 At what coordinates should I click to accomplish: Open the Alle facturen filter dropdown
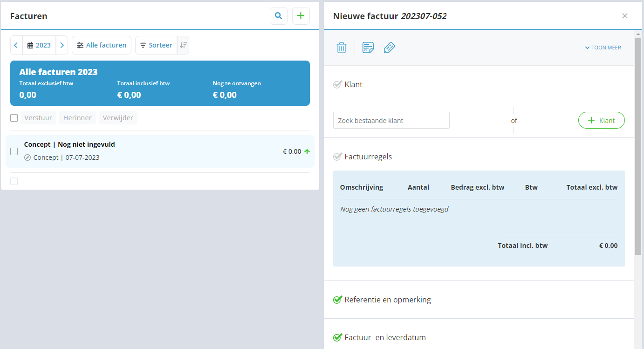tap(102, 45)
